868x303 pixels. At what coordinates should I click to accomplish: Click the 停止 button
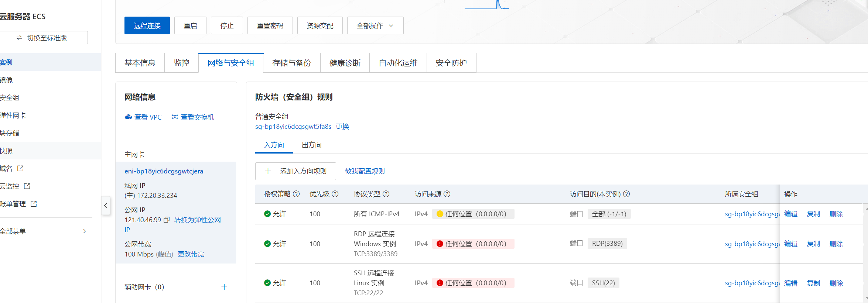227,25
